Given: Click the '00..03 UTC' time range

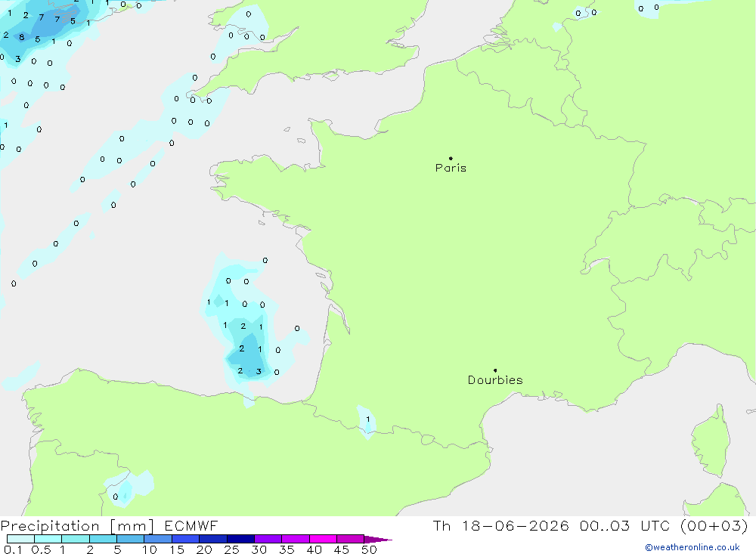Looking at the screenshot, I should [625, 525].
